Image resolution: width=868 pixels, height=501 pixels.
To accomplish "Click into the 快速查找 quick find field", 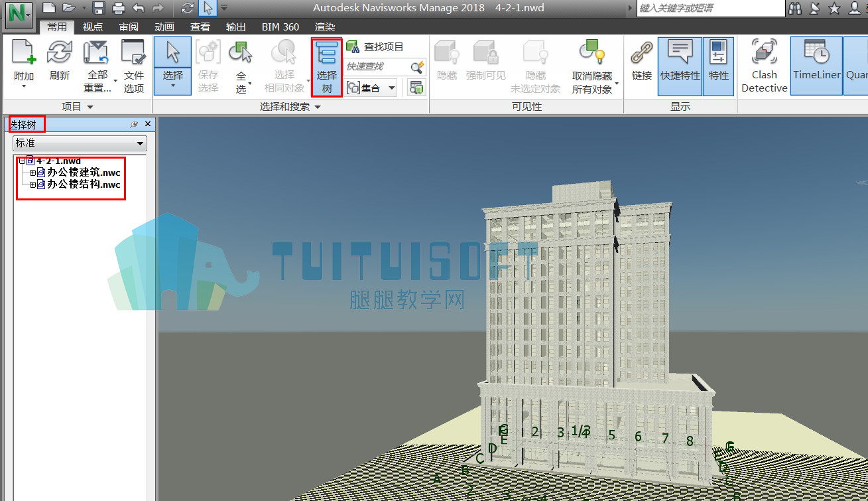I will click(377, 67).
